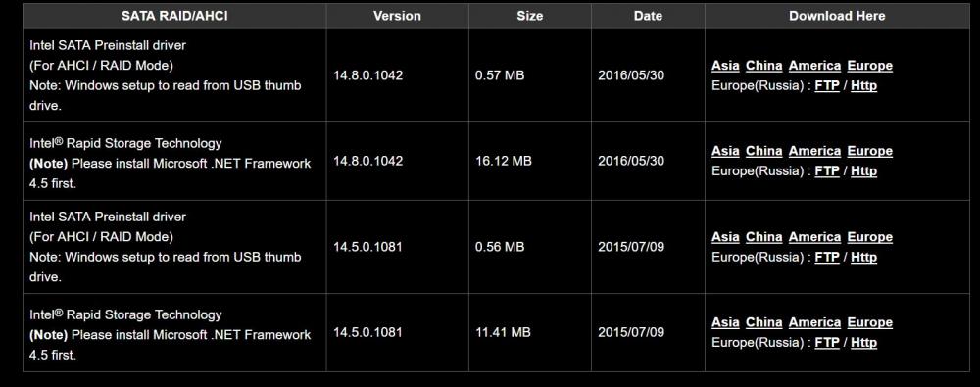This screenshot has height=387, width=980.
Task: Download 11.41 MB Rapid Storage from China
Action: coord(763,322)
